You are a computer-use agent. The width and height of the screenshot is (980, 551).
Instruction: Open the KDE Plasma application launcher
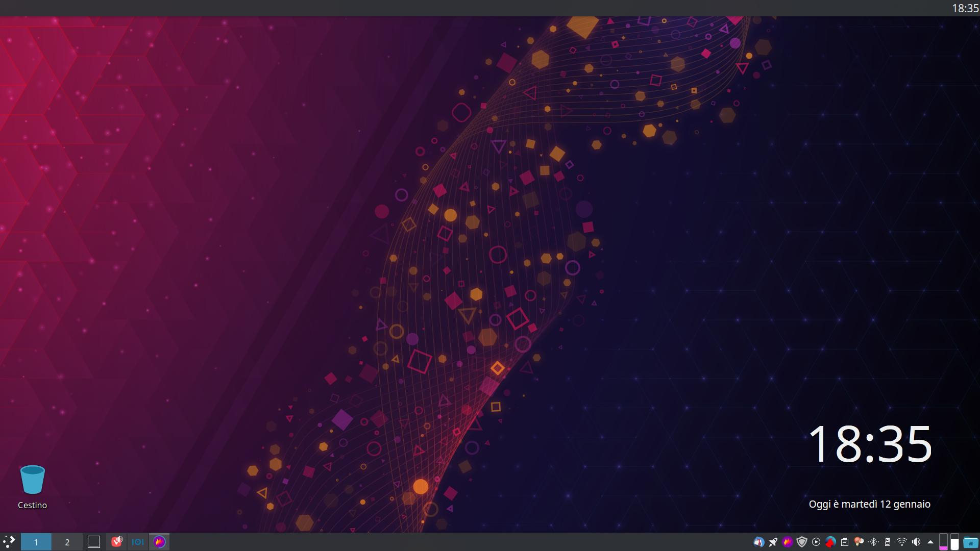point(9,542)
